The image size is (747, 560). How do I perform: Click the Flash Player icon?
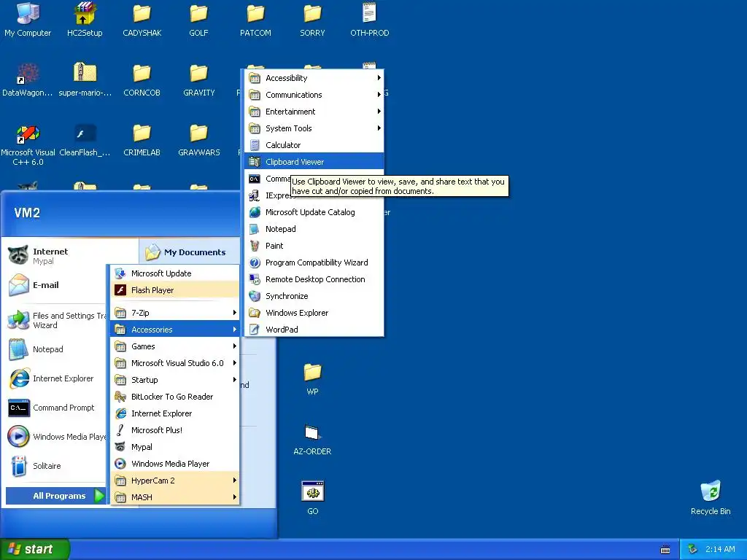point(120,290)
